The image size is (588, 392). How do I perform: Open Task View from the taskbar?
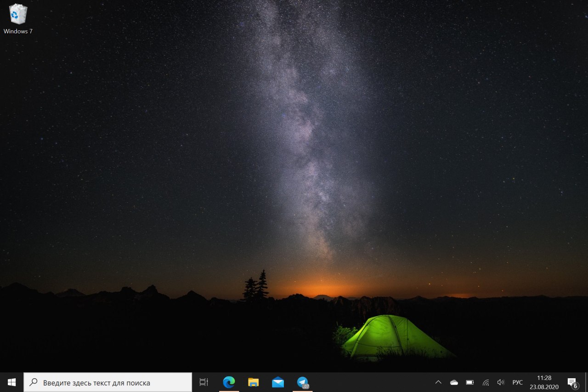coord(204,382)
